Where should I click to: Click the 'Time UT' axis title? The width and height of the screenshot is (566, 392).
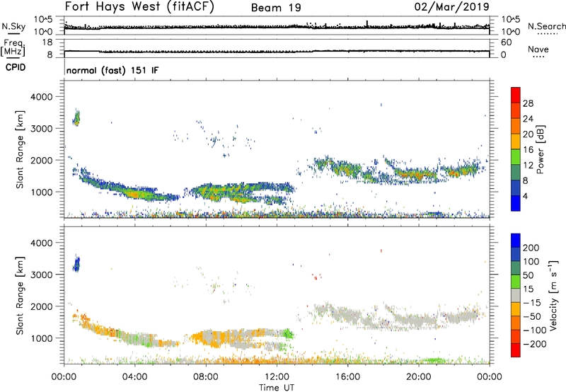277,388
